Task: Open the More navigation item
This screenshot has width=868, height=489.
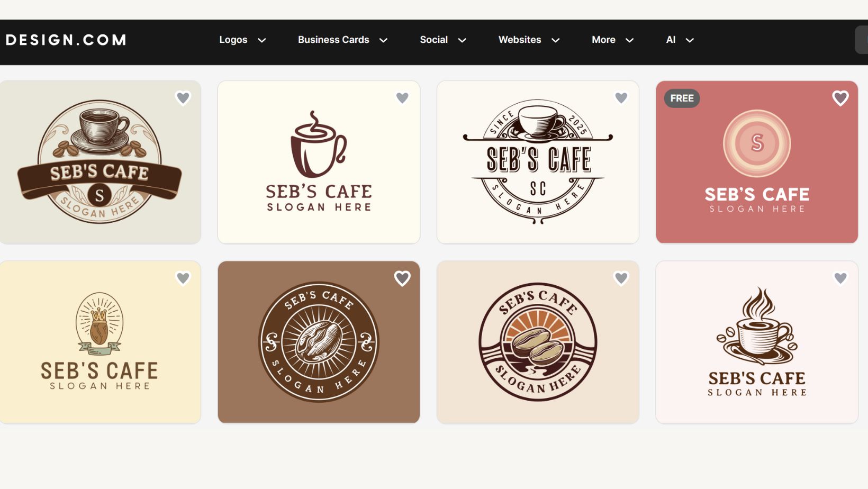Action: coord(603,40)
